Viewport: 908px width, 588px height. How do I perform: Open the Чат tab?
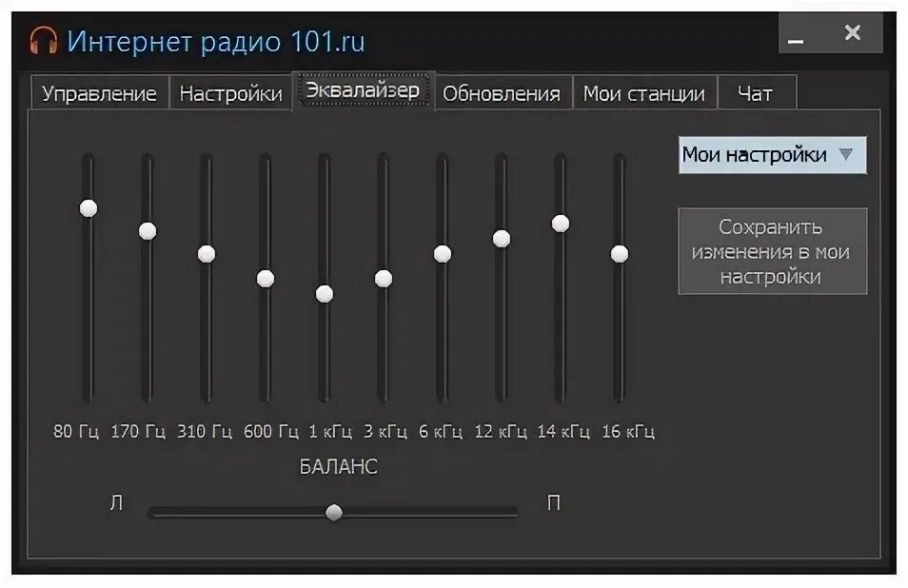(756, 92)
